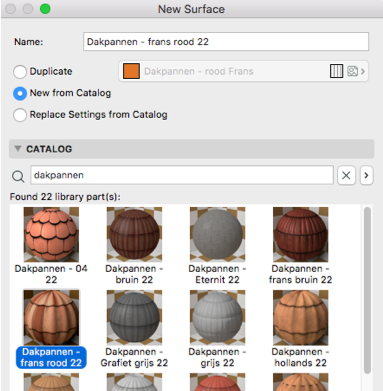The image size is (383, 391).
Task: Click 'Found 22 library part(s):' text
Action: (65, 197)
